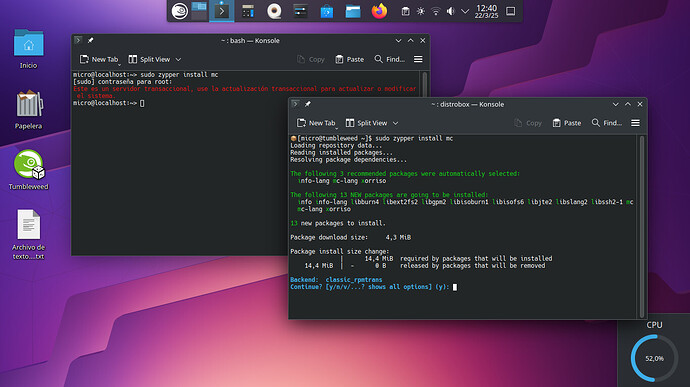Viewport: 690px width, 387px height.
Task: Click '13 new packages to install.' line
Action: tap(338, 224)
